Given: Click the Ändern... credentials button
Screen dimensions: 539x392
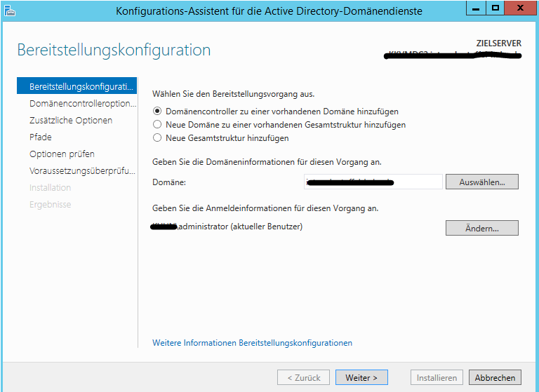Looking at the screenshot, I should click(482, 228).
